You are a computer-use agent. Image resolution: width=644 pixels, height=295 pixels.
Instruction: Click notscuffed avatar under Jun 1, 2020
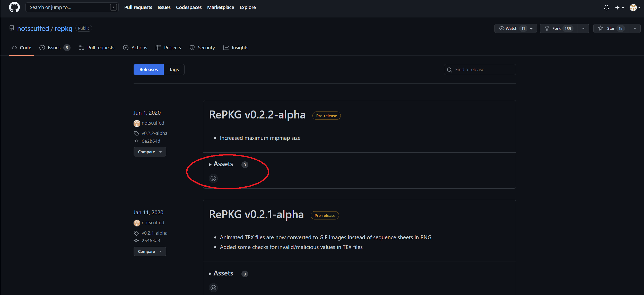(x=137, y=123)
